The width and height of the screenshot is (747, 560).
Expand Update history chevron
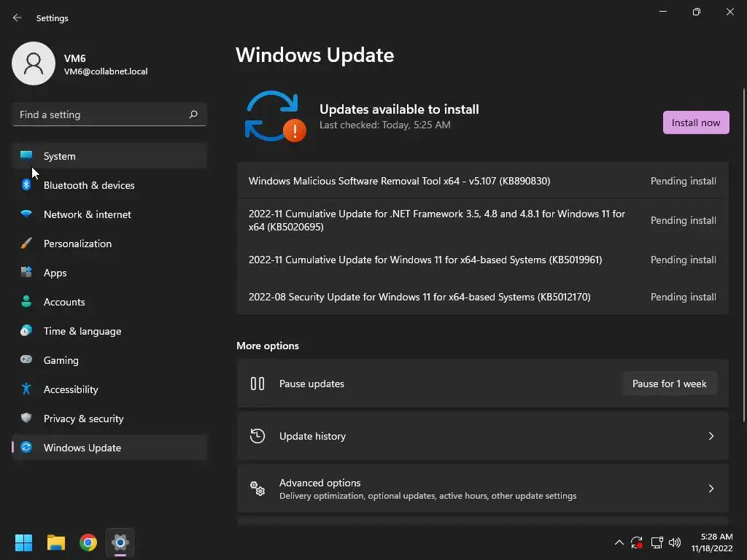711,436
